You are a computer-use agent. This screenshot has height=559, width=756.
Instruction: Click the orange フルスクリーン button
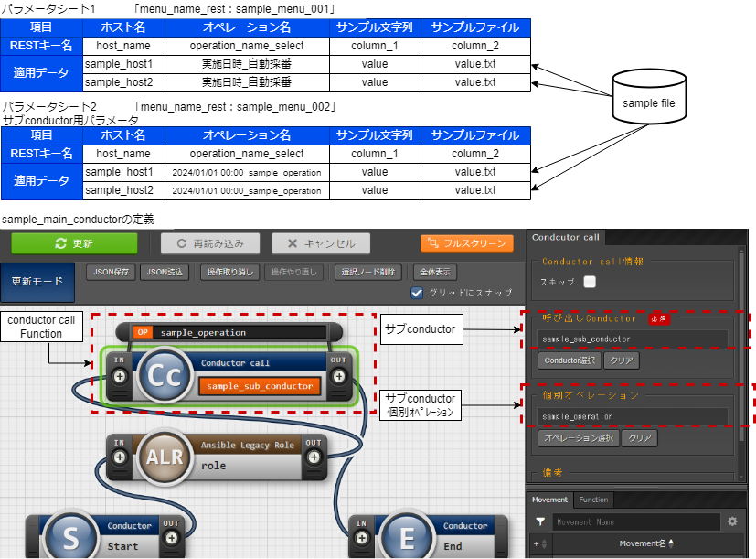(x=467, y=243)
